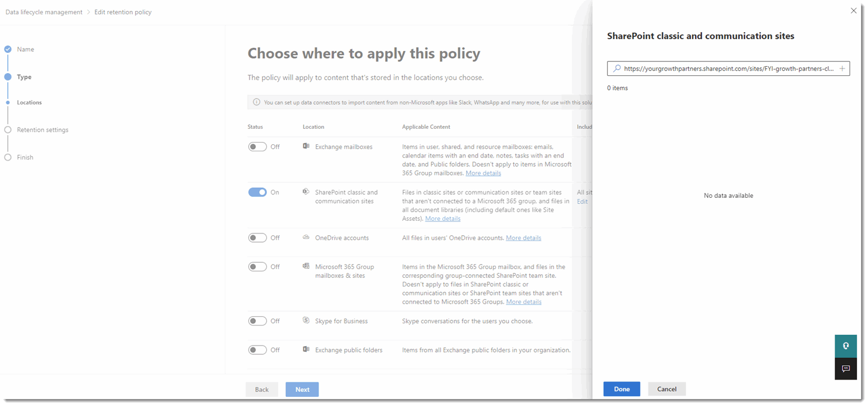This screenshot has width=868, height=406.
Task: Click the '0 items' count text
Action: click(617, 89)
